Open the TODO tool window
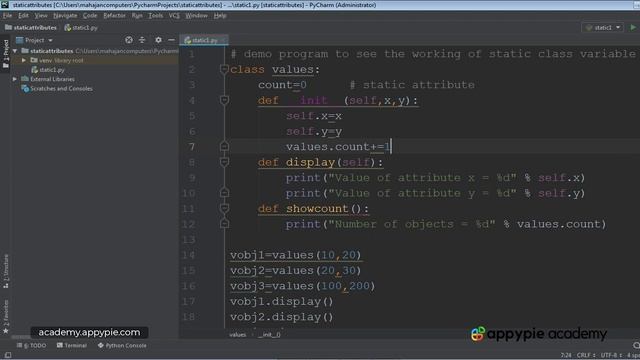The width and height of the screenshot is (640, 360). [x=32, y=345]
